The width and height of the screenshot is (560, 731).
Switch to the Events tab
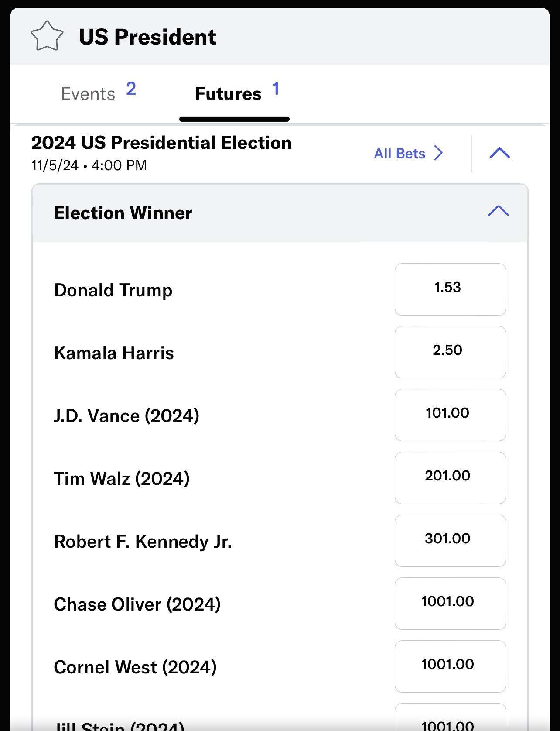[x=98, y=93]
